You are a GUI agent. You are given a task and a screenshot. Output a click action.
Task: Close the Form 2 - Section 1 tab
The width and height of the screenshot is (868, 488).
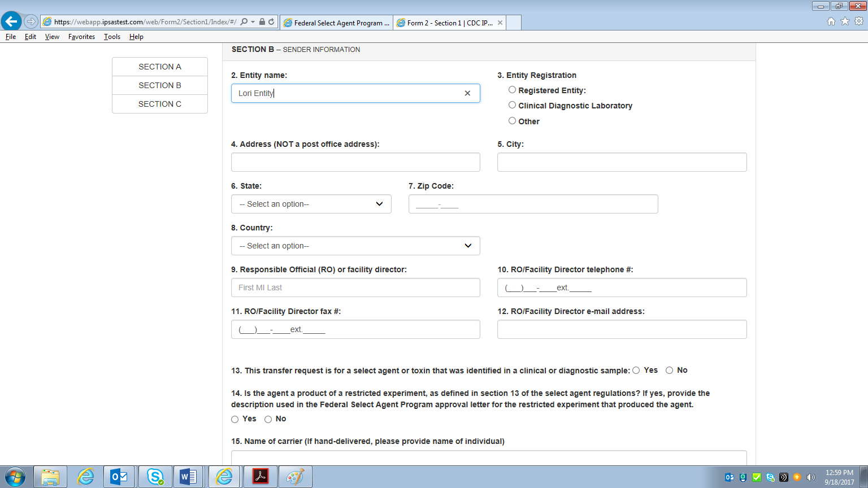[500, 23]
